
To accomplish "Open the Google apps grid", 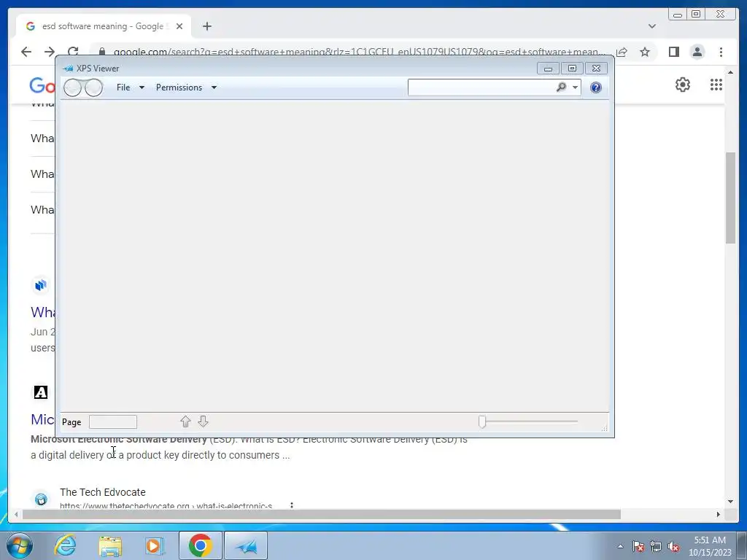I will [x=716, y=85].
